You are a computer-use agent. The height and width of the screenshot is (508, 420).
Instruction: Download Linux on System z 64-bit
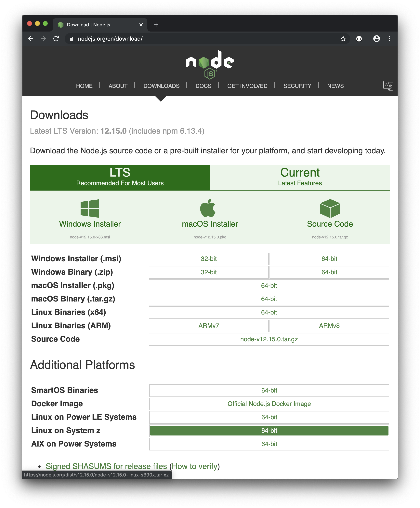tap(269, 431)
